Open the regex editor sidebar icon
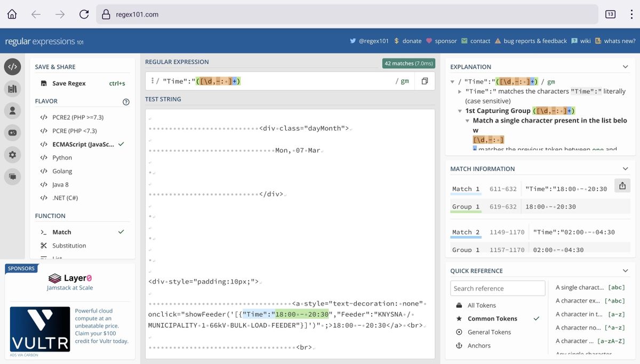The image size is (640, 364). tap(12, 67)
